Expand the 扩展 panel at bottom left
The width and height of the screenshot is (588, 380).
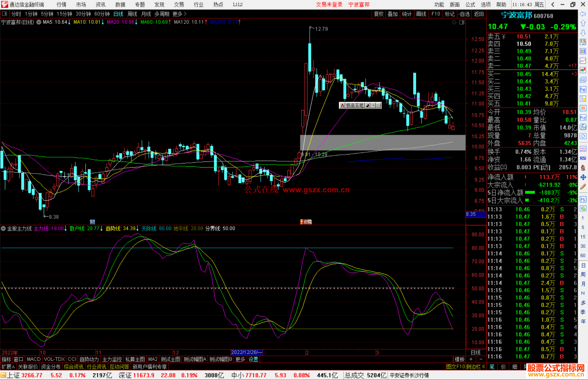pyautogui.click(x=8, y=367)
